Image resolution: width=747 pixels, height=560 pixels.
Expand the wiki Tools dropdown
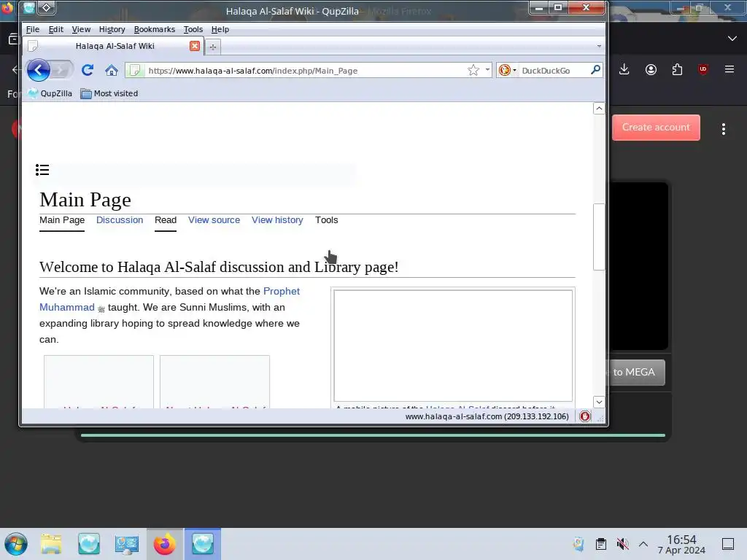pos(326,220)
